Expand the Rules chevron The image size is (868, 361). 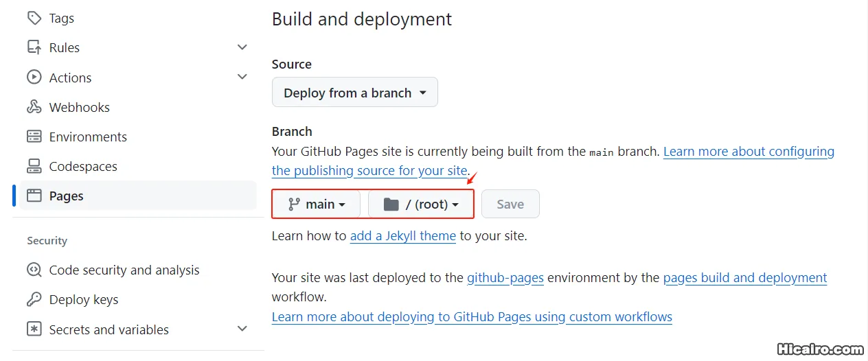coord(242,47)
